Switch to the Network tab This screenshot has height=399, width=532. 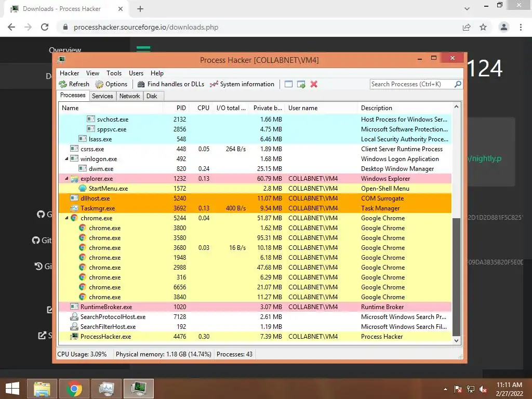[129, 96]
